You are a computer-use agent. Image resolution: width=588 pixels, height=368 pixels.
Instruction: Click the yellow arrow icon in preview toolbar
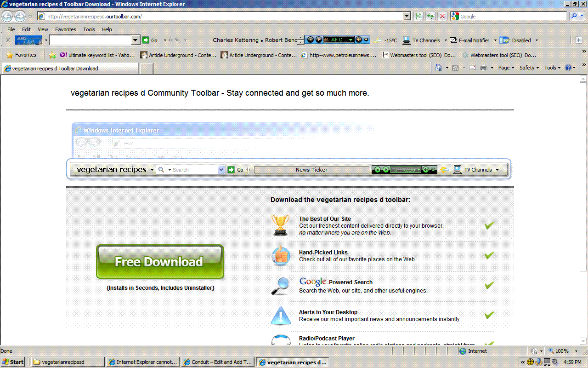(x=444, y=170)
